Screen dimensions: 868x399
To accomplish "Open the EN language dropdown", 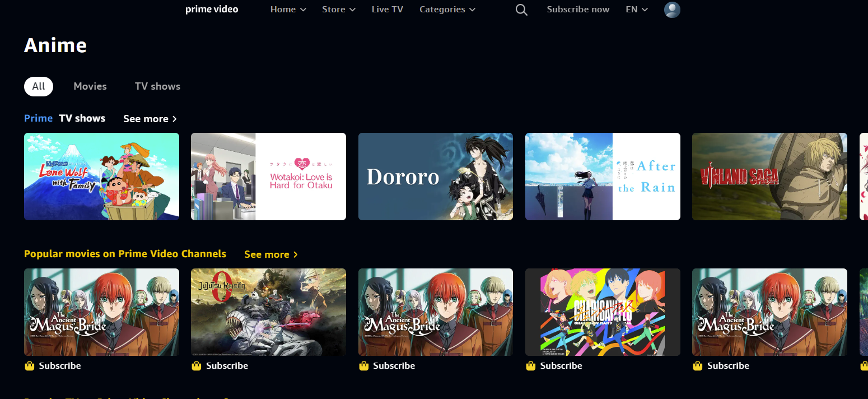I will tap(637, 10).
